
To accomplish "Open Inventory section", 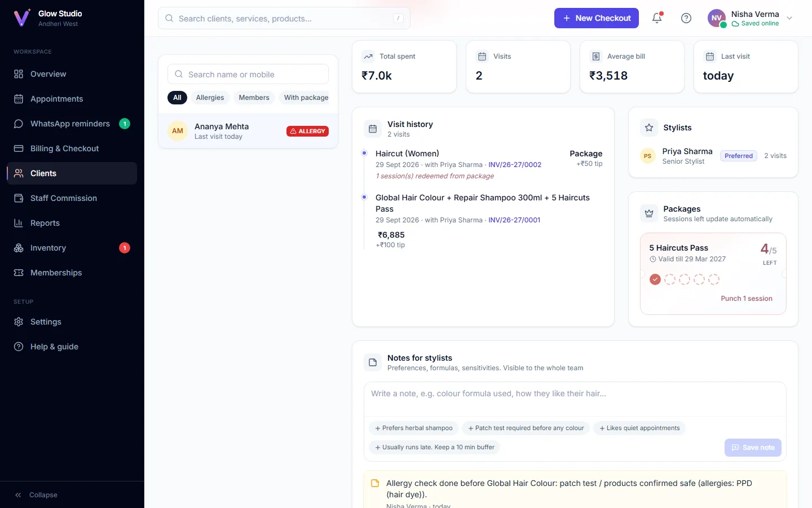I will click(72, 248).
